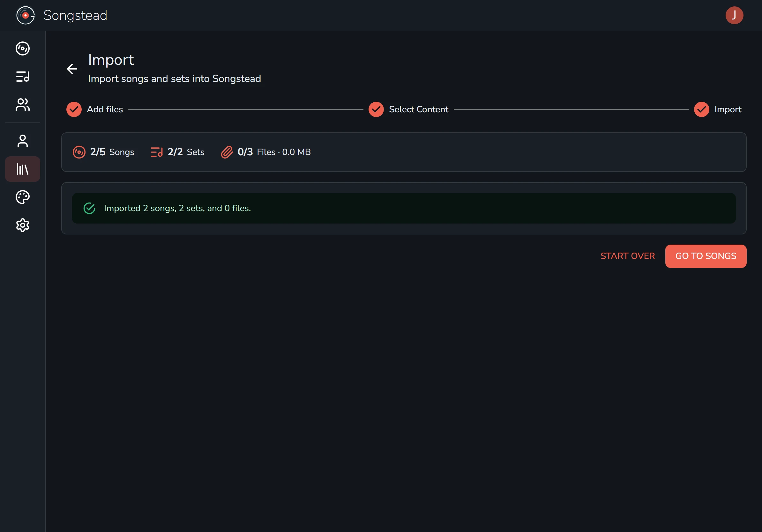Click the files paperclip icon
Screen dimensions: 762x532
click(227, 152)
